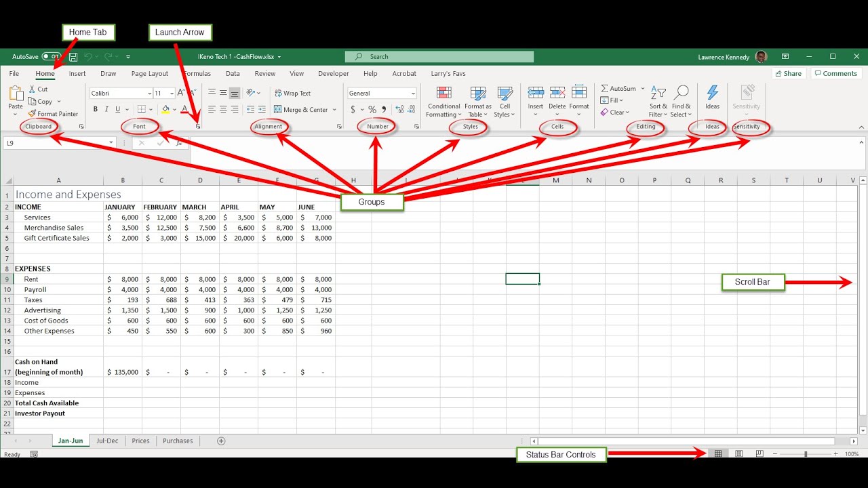The width and height of the screenshot is (868, 488).
Task: Click the Insert cells icon
Action: 536,93
